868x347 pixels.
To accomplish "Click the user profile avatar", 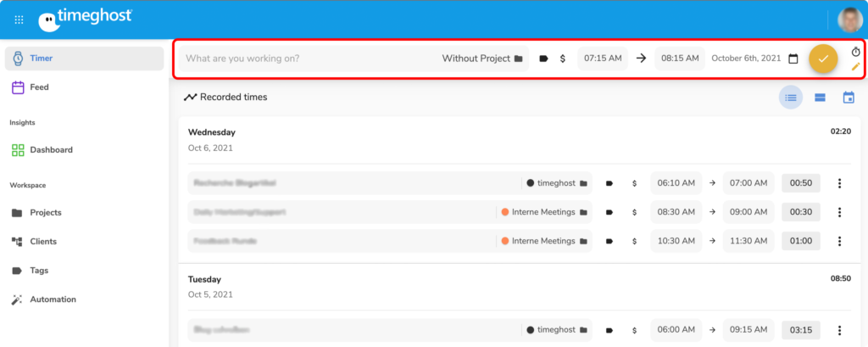I will pos(849,20).
